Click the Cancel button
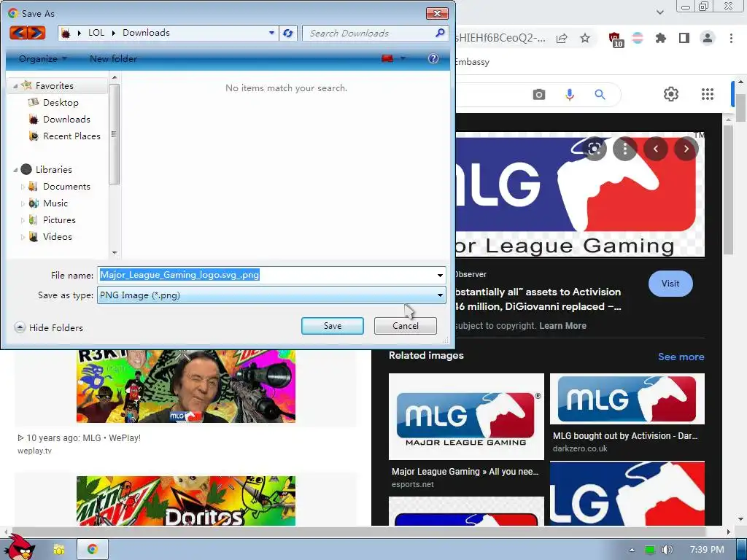 406,326
